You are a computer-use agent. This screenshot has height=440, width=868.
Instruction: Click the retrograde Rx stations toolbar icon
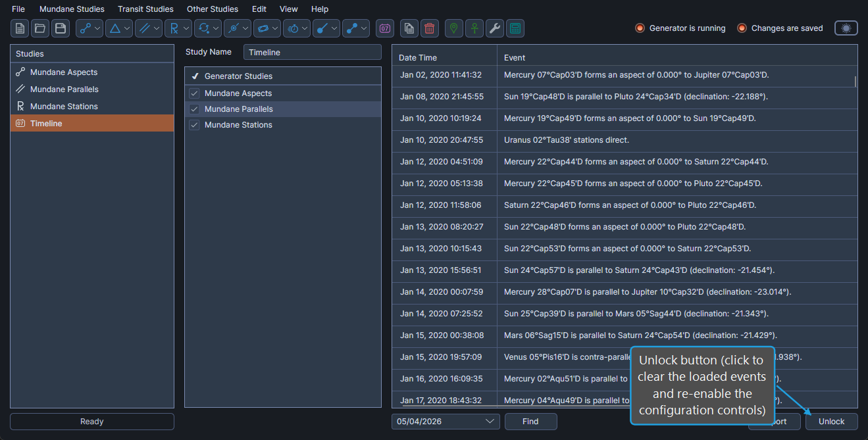174,28
